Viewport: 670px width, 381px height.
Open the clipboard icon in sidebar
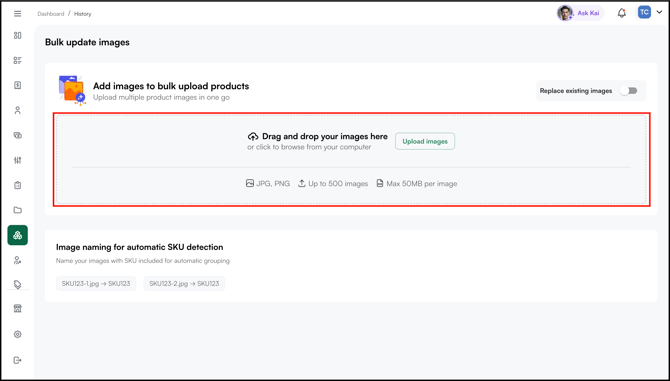[x=18, y=185]
